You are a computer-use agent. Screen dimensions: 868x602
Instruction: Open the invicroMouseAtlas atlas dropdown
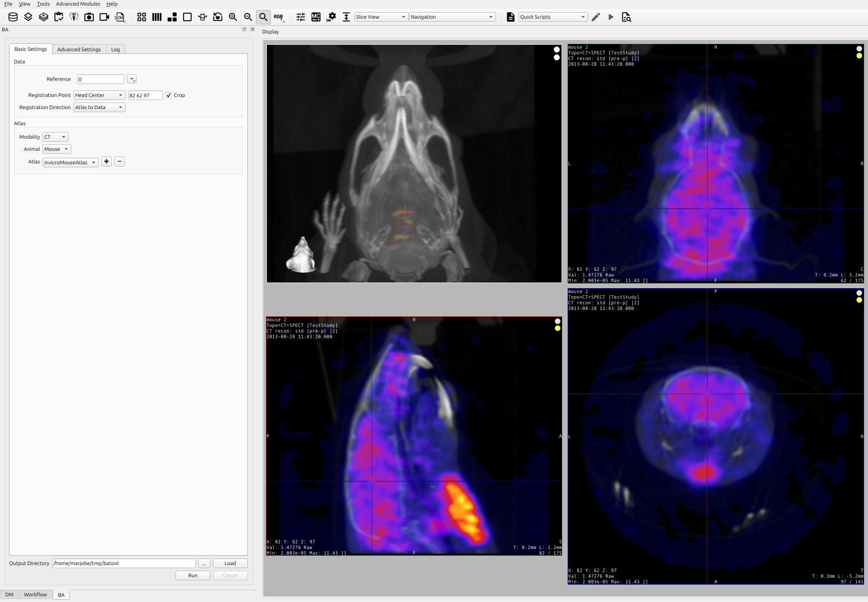pos(70,162)
